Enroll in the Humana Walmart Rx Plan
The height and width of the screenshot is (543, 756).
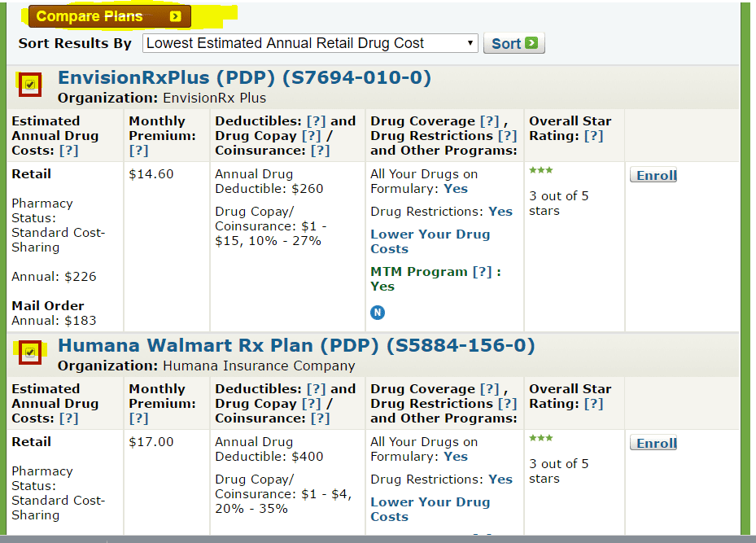coord(653,443)
